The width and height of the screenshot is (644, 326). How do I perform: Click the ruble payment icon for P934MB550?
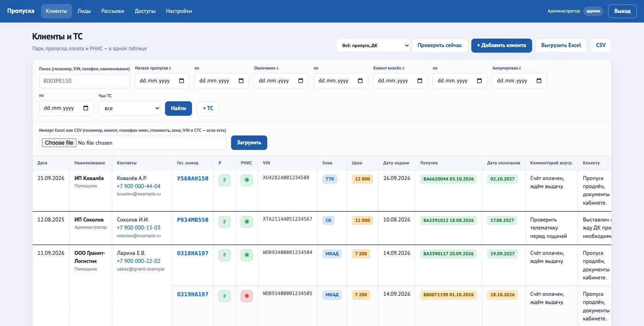pos(225,221)
